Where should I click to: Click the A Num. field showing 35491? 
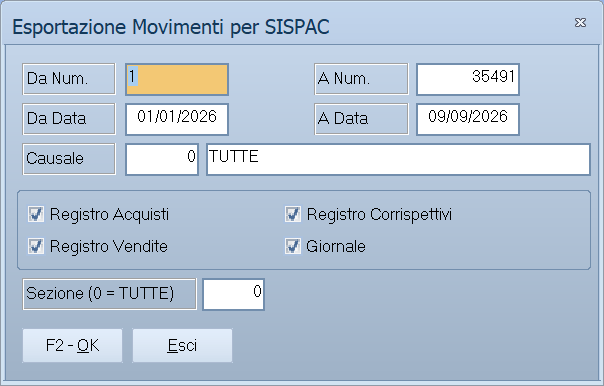pyautogui.click(x=468, y=79)
